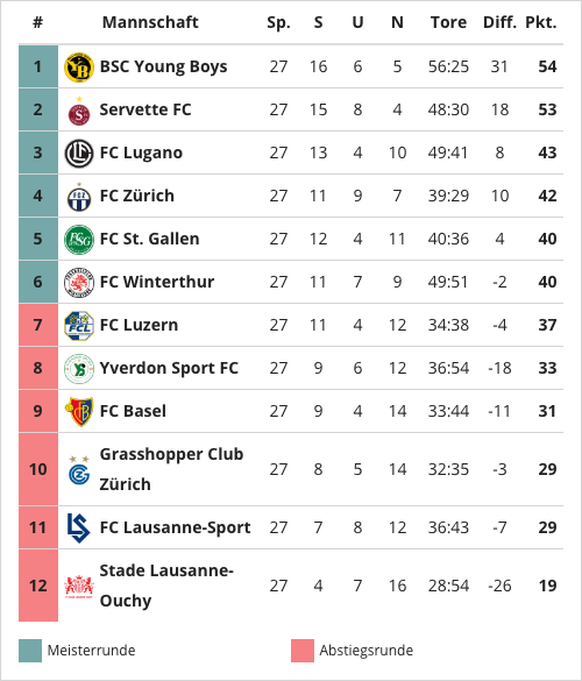Click the Yverdon Sport FC badge

coord(79,368)
